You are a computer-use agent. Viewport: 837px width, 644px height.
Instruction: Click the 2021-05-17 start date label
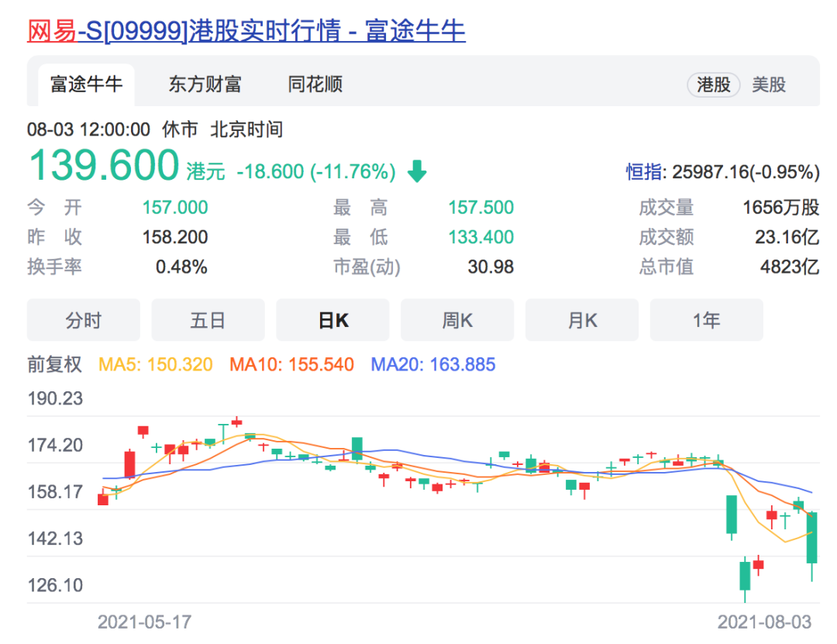pos(144,622)
